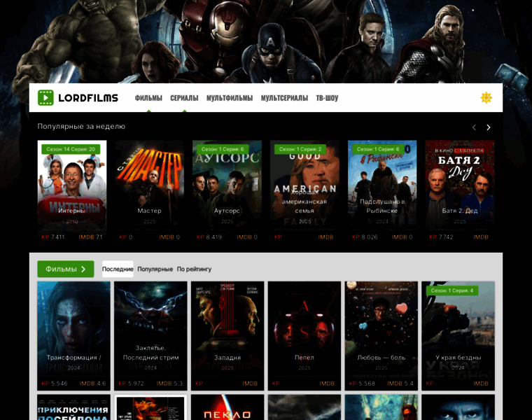Viewport: 532px width, 420px height.
Task: Open the Интерны poster
Action: (72, 190)
